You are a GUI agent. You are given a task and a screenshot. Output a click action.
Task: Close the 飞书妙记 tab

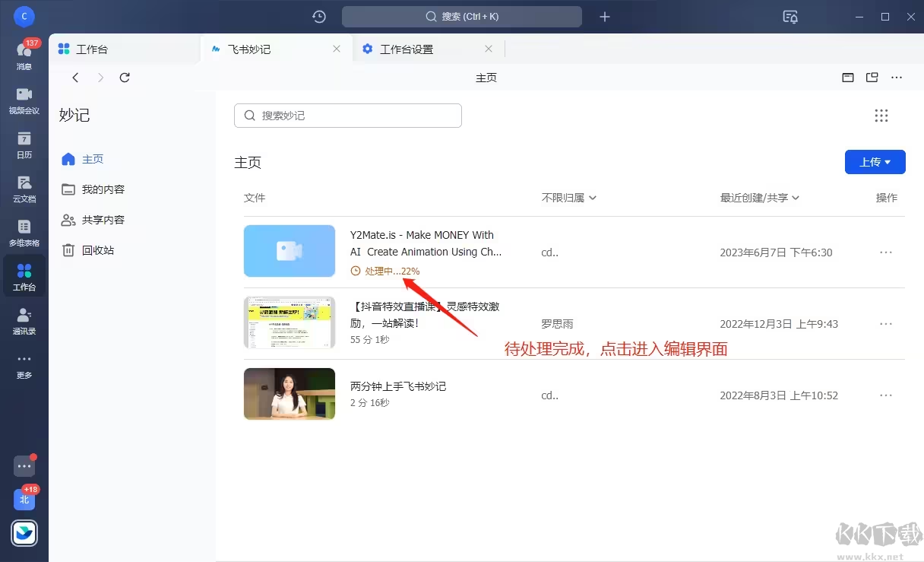(x=337, y=49)
